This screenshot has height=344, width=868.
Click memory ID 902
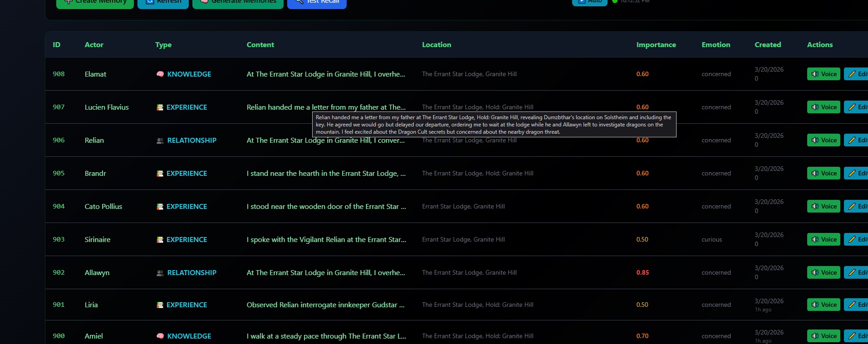click(59, 272)
